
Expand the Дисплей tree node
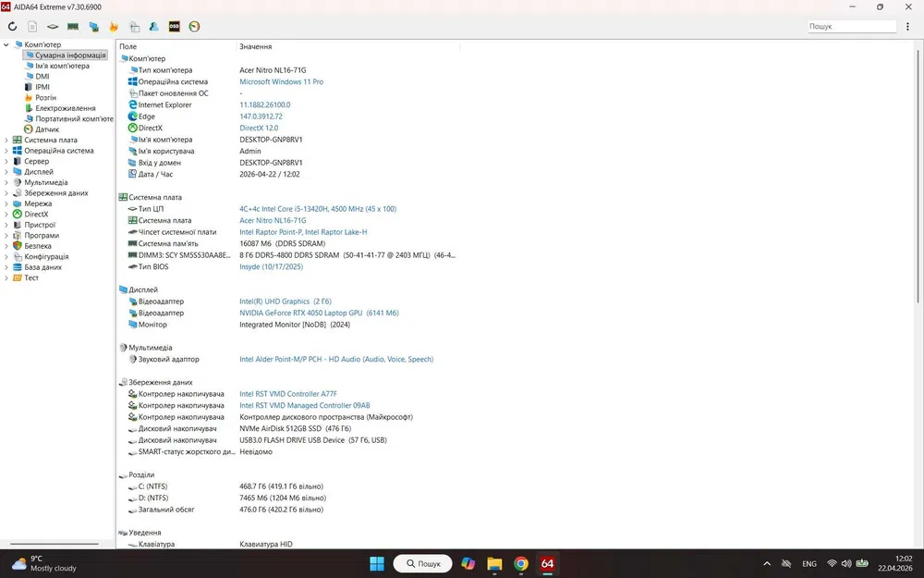pos(6,172)
